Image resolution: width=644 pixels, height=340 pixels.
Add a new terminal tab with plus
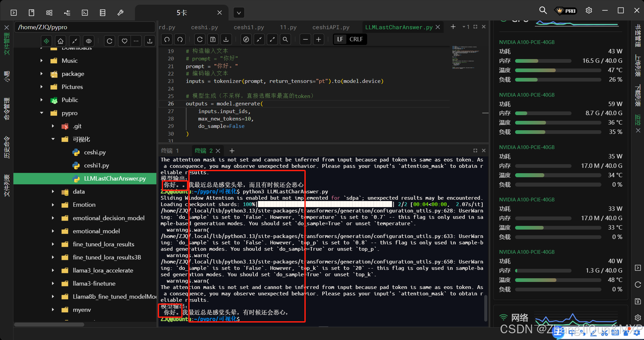(232, 151)
